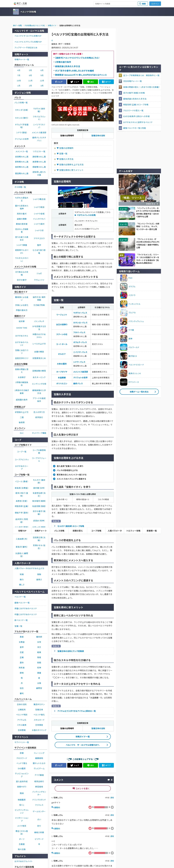Switch to コープ攻略 sticky nav tab
The width and height of the screenshot is (174, 868).
tap(96, 530)
